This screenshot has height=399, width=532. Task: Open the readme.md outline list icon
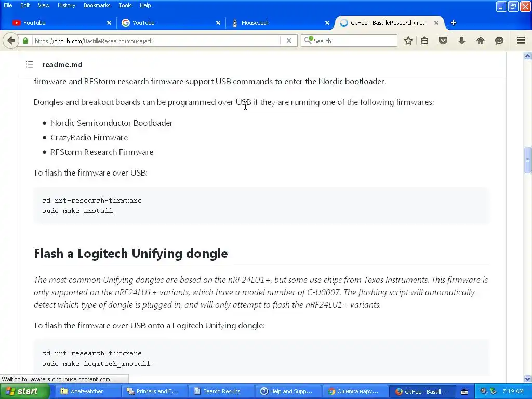tap(30, 64)
